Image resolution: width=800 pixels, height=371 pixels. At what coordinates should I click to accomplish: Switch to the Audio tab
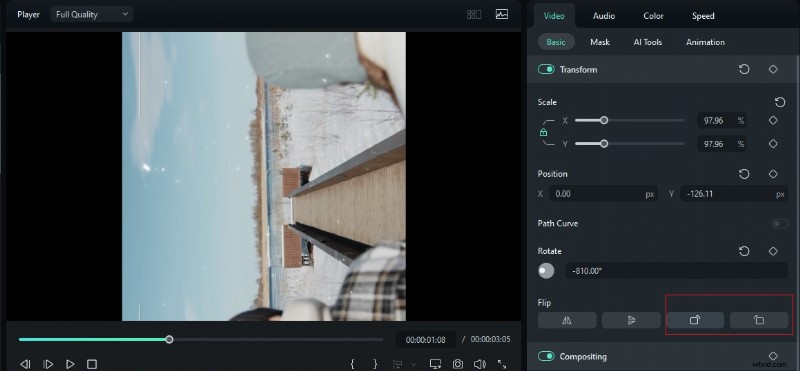click(x=604, y=16)
